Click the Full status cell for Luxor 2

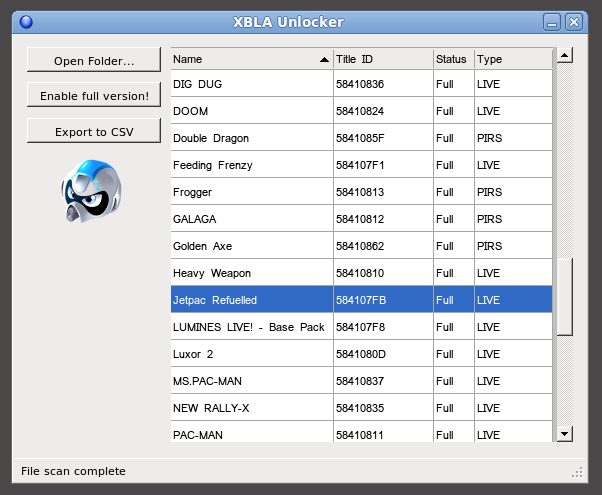click(454, 354)
